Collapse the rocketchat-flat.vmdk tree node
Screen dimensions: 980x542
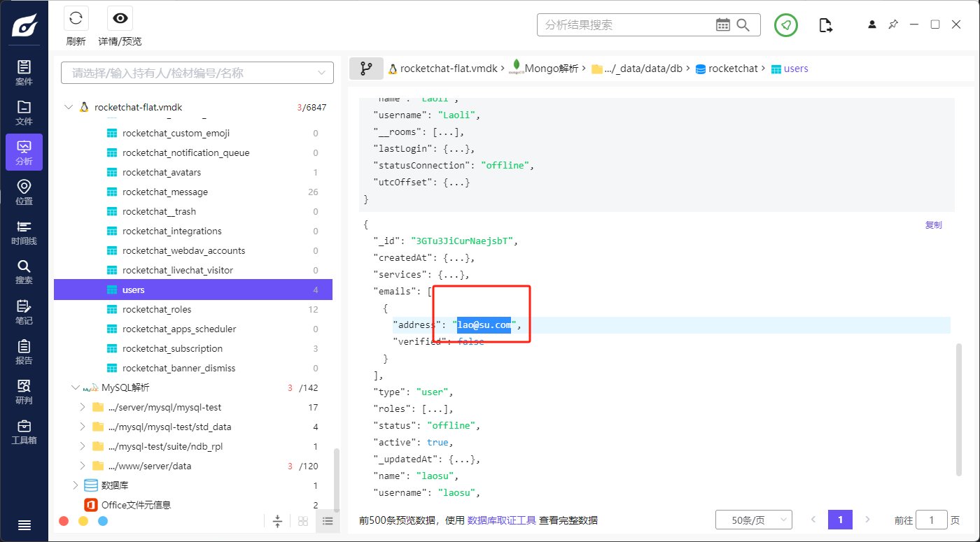click(x=68, y=108)
